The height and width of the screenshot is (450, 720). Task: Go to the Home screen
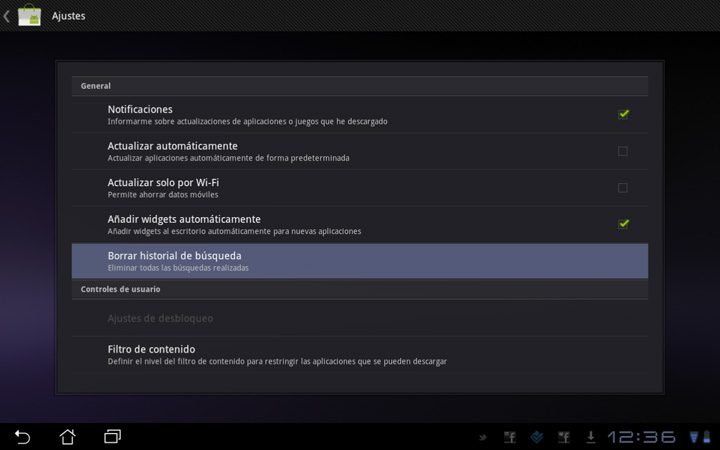(x=67, y=437)
